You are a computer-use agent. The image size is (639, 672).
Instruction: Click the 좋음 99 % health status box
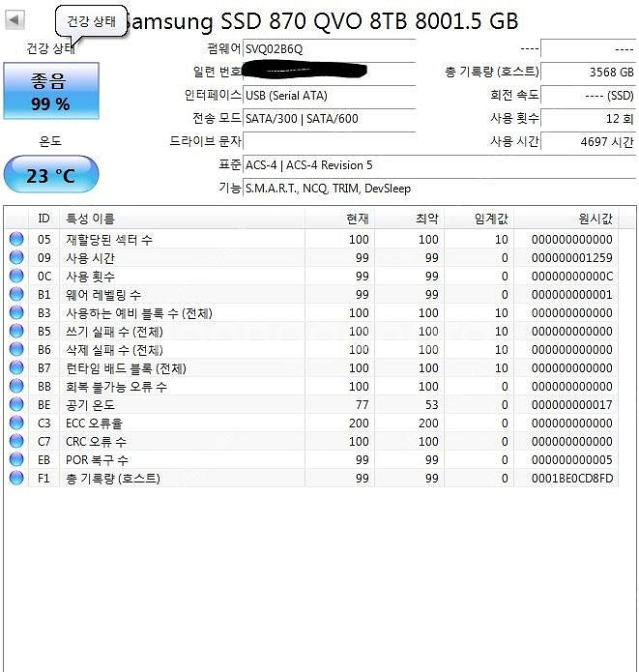(x=51, y=91)
